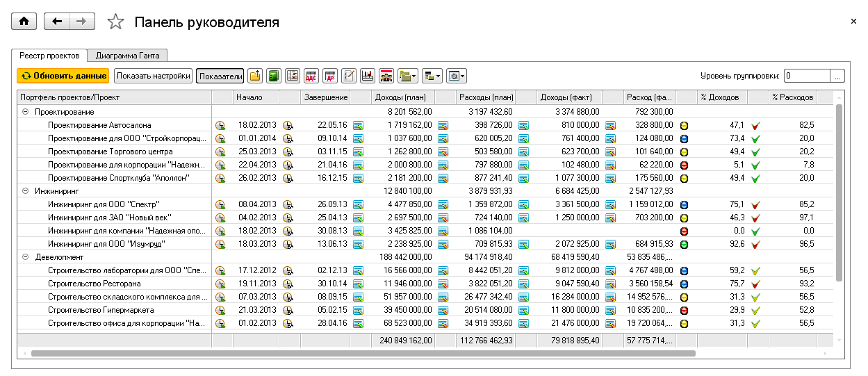Collapse the Девелопмент portfolio group
This screenshot has width=868, height=376.
click(x=25, y=256)
